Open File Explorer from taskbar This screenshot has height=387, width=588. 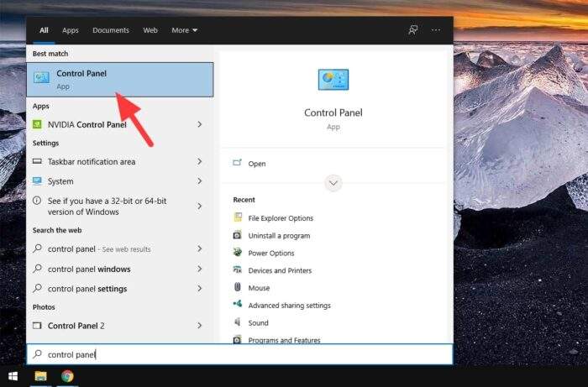(x=40, y=376)
